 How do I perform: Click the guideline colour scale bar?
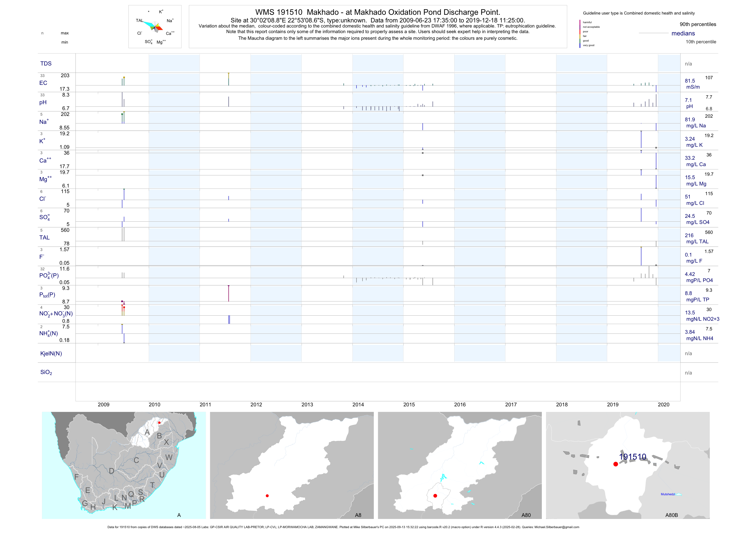[x=580, y=34]
